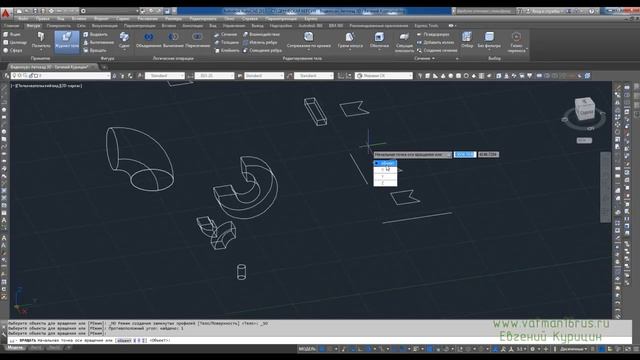640x360 pixels.
Task: Click the Добавить излом button
Action: 436,42
